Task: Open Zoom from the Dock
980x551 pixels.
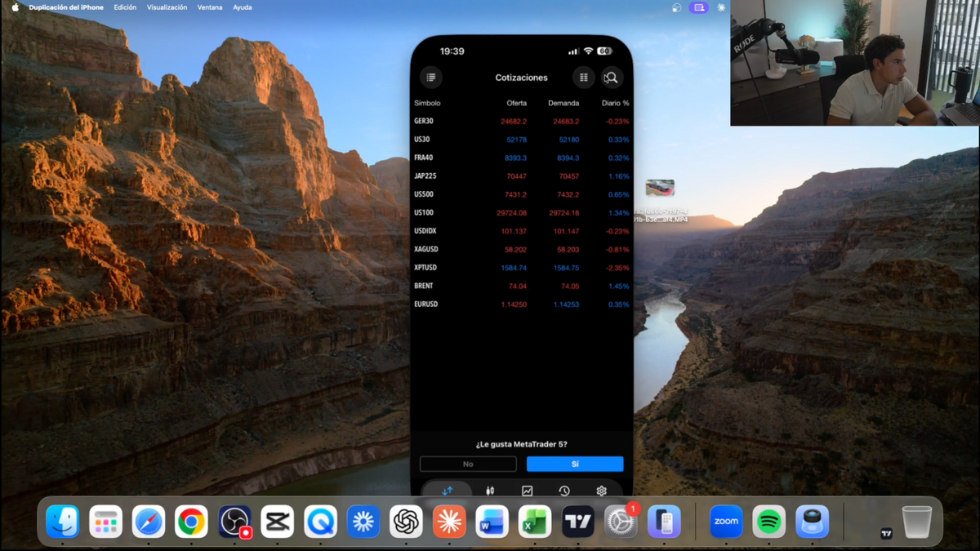Action: 726,522
